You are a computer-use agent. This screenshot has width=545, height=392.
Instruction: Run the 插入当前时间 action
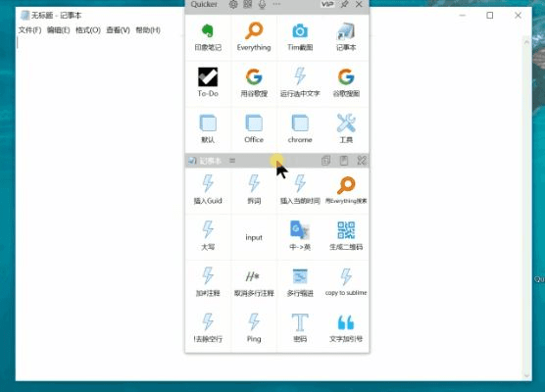coord(300,190)
